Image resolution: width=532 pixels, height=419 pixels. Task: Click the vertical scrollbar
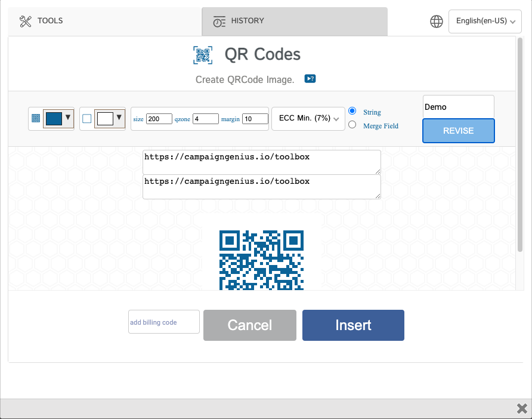520,145
